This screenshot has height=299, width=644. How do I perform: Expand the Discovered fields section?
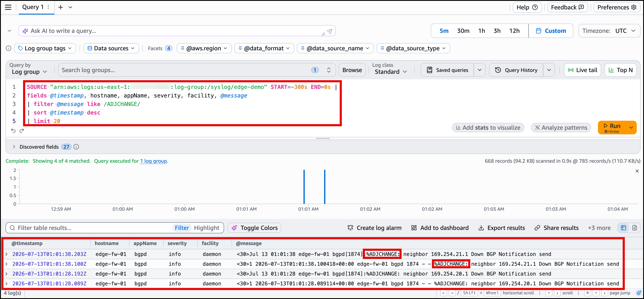click(14, 147)
